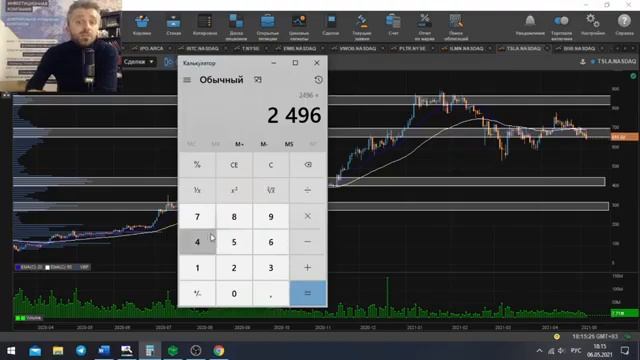Show hidden system tray icons
This screenshot has width=640, height=360.
click(x=539, y=351)
